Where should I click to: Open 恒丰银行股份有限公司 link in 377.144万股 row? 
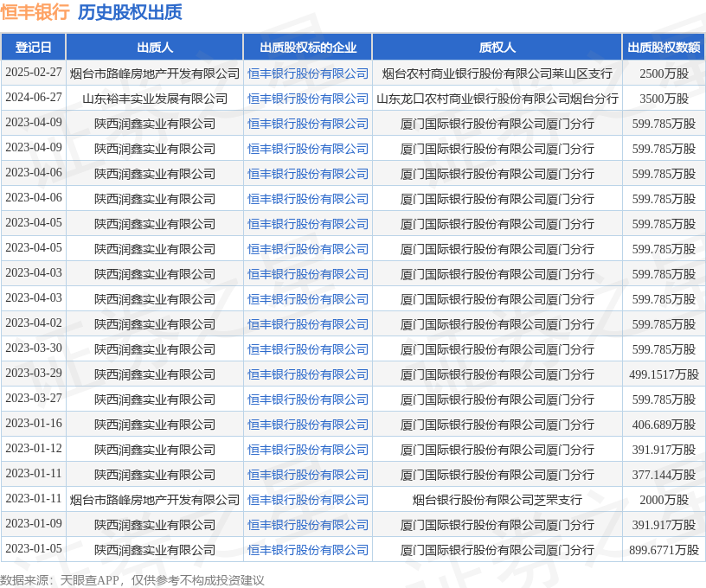pos(308,475)
